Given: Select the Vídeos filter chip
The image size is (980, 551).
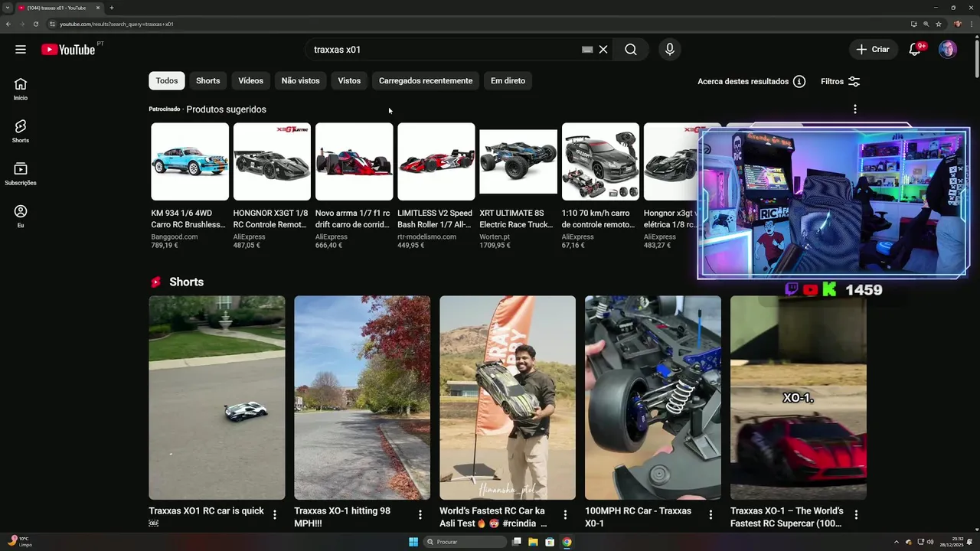Looking at the screenshot, I should 250,80.
